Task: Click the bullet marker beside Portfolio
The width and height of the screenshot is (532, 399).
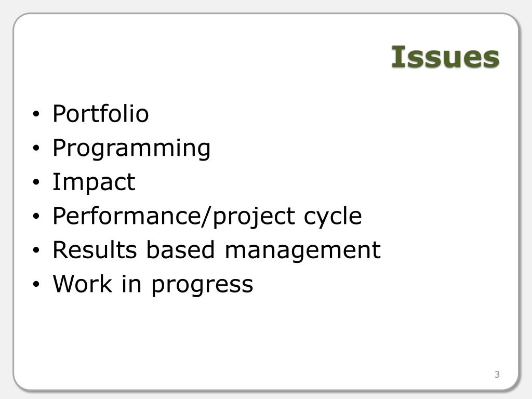Action: [36, 114]
